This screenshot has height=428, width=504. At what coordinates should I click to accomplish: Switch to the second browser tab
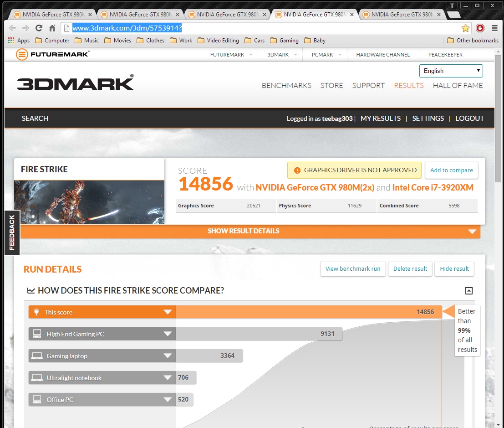pos(140,15)
